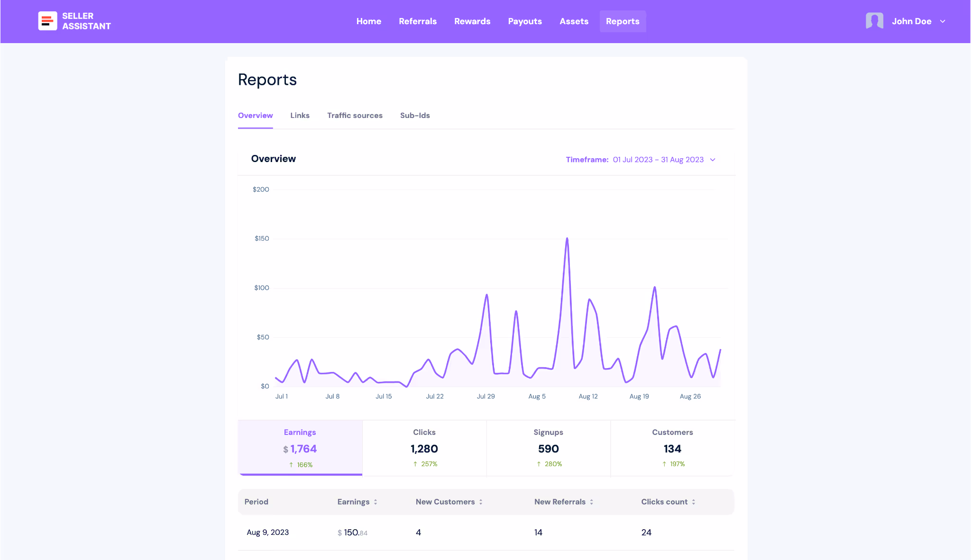Image resolution: width=971 pixels, height=560 pixels.
Task: Click the chevron next to Timeframe dates
Action: pyautogui.click(x=713, y=160)
